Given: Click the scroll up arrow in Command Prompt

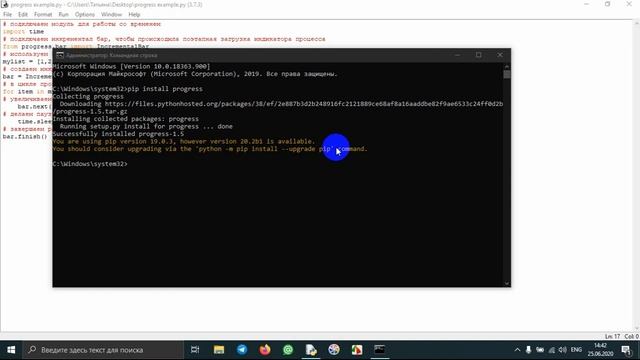Looking at the screenshot, I should click(507, 67).
